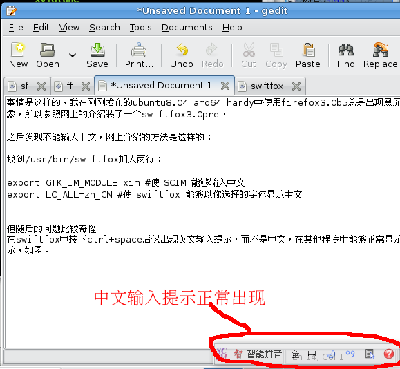Click the red SCIM help icon
The height and width of the screenshot is (369, 400).
pos(389,354)
